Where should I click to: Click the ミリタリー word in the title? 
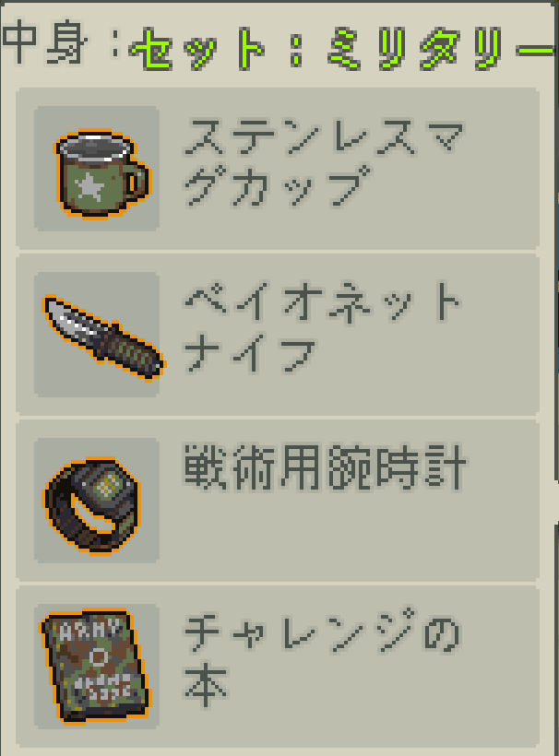(x=440, y=49)
